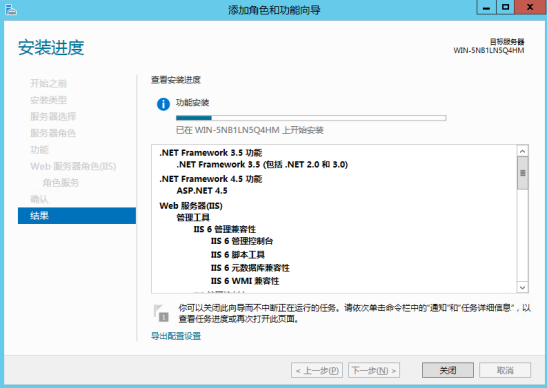Click the 关闭 button
Screen dimensions: 547x388
448,370
